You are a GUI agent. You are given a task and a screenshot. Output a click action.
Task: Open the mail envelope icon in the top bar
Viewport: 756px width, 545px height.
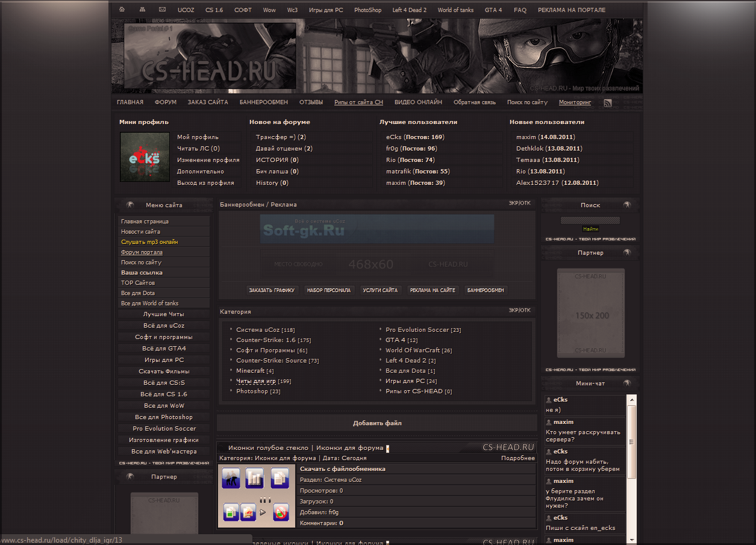(162, 10)
